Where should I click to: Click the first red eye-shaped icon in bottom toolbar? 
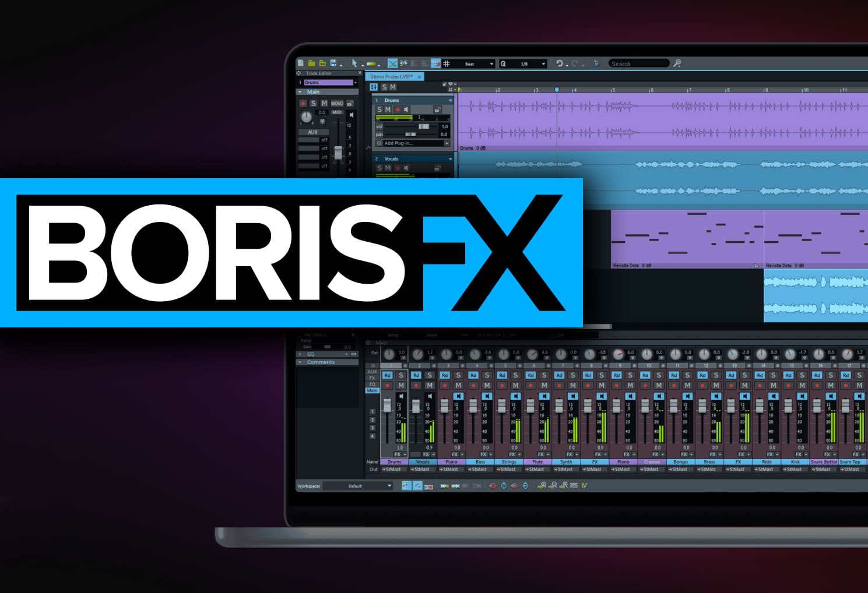coord(493,486)
